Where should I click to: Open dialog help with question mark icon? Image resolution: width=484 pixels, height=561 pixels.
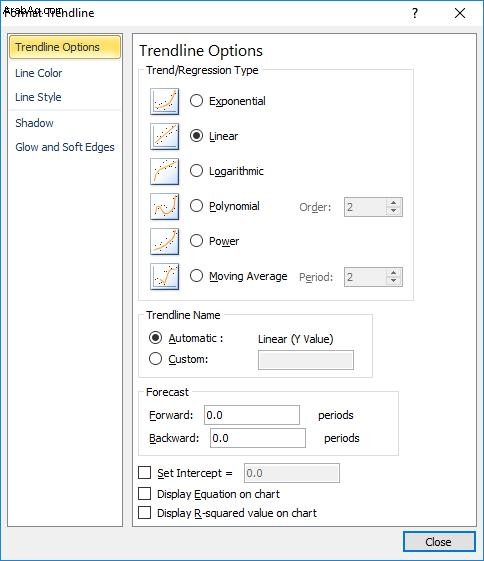(415, 14)
